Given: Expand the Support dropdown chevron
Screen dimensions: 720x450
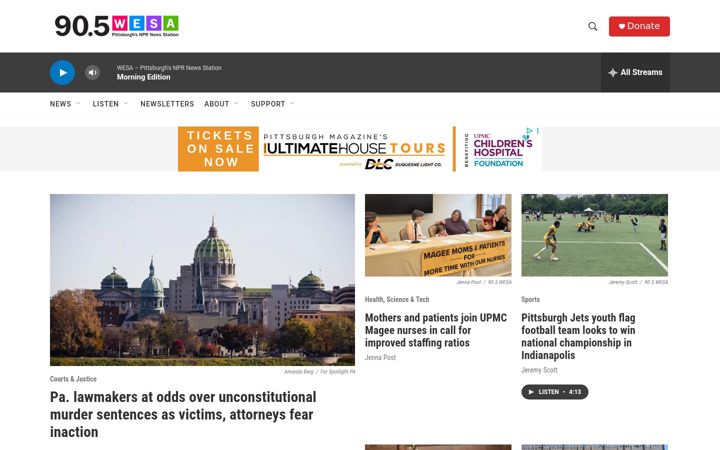Looking at the screenshot, I should [x=292, y=104].
